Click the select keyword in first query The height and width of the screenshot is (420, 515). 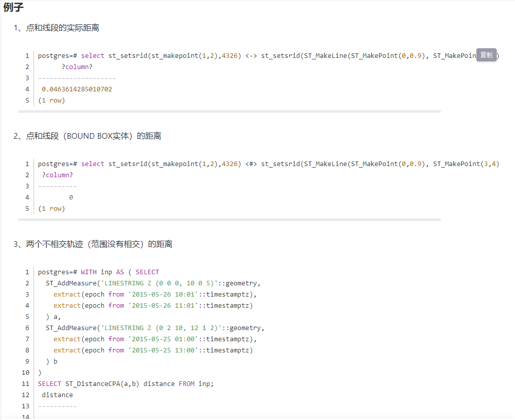click(x=93, y=56)
